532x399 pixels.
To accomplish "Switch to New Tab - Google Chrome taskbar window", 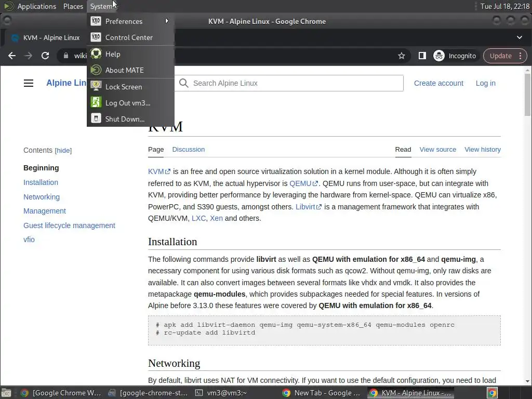I will pos(322,393).
